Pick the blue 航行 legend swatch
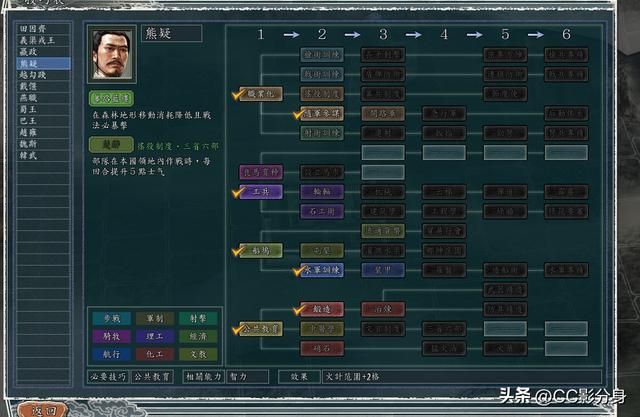Image resolution: width=640 pixels, height=417 pixels. [x=111, y=354]
